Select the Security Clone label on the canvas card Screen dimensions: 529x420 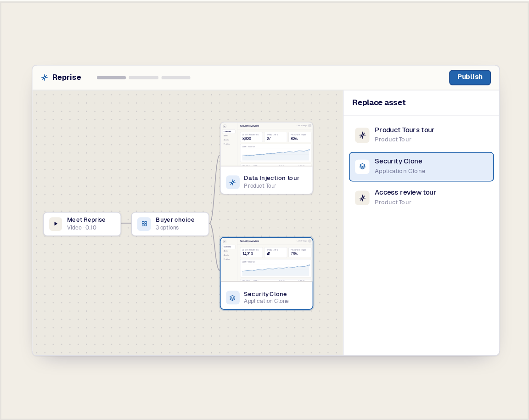pos(265,294)
